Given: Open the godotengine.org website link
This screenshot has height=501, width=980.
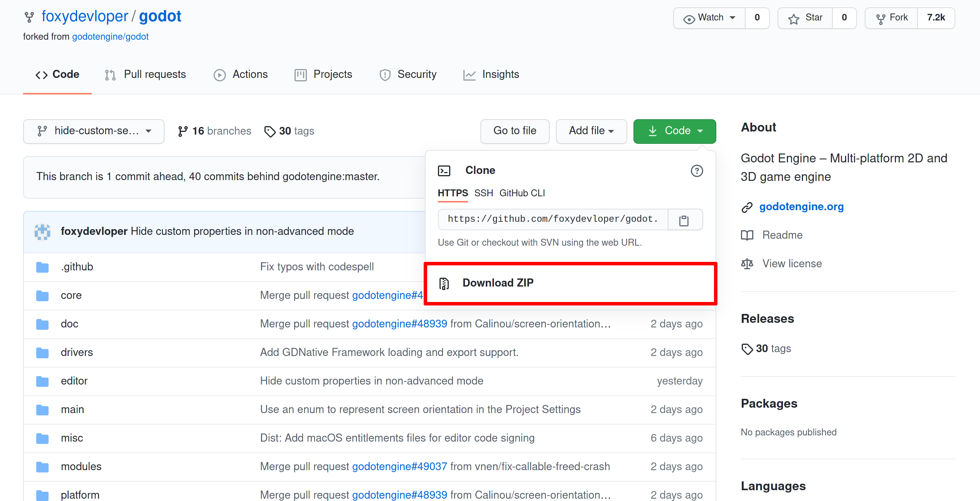Looking at the screenshot, I should click(801, 207).
